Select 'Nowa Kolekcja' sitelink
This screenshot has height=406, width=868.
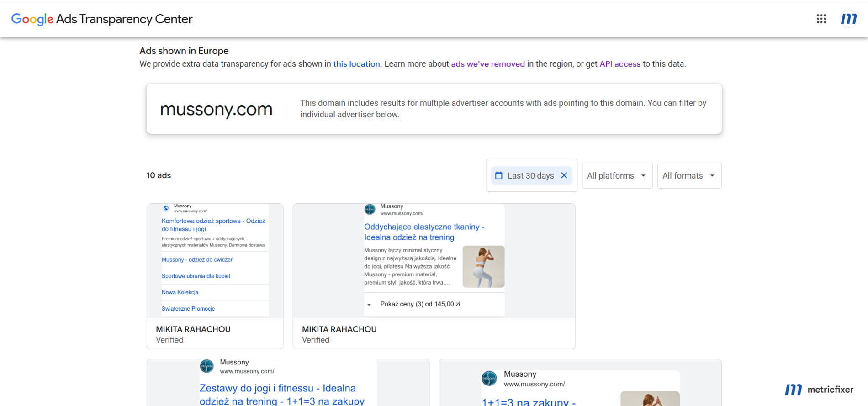pyautogui.click(x=180, y=292)
